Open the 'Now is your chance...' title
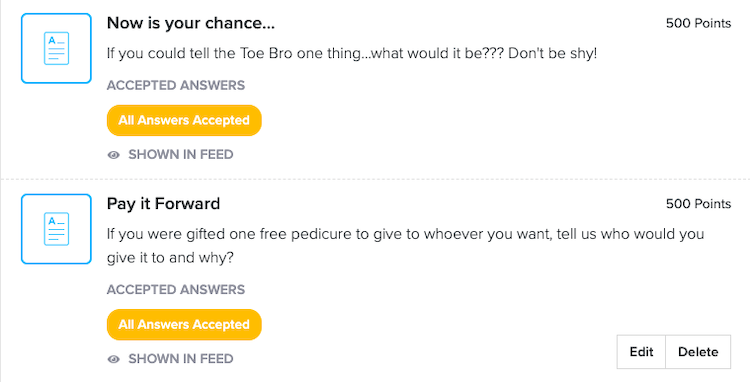Image resolution: width=750 pixels, height=382 pixels. (x=191, y=23)
